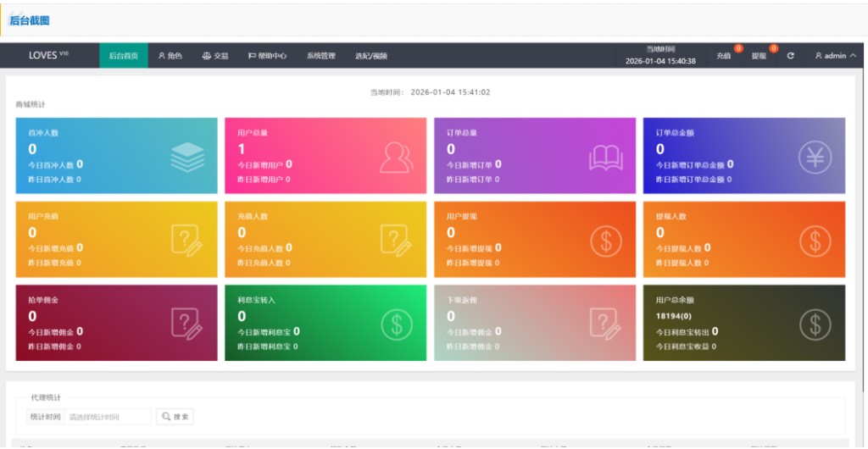Click the flag icon next to 帮助中心
This screenshot has width=868, height=449.
tap(252, 56)
